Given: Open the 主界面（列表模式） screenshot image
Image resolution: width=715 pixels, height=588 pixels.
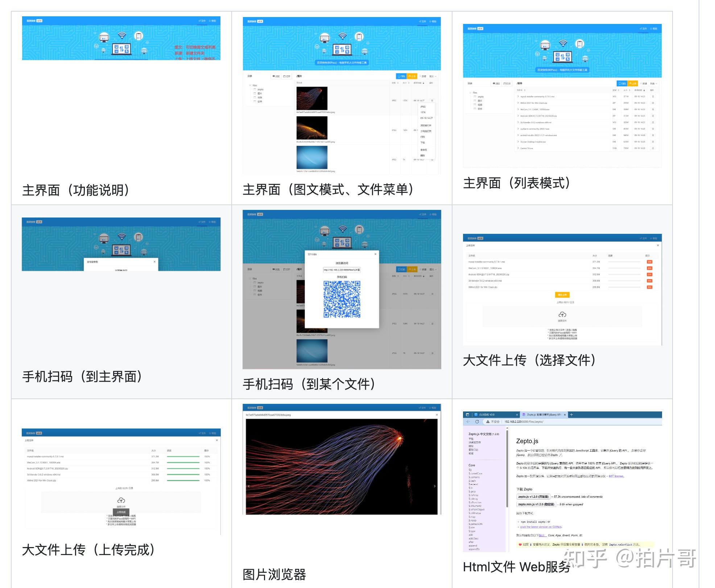Looking at the screenshot, I should pos(562,96).
